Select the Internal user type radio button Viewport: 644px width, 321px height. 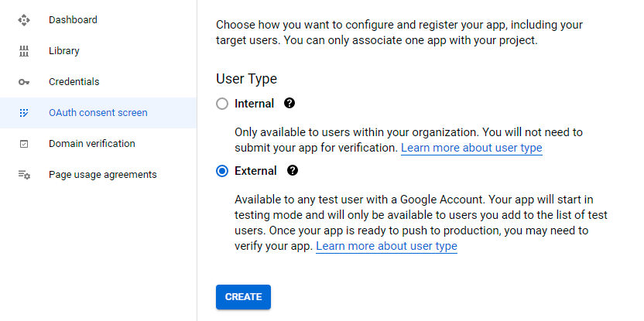(222, 104)
